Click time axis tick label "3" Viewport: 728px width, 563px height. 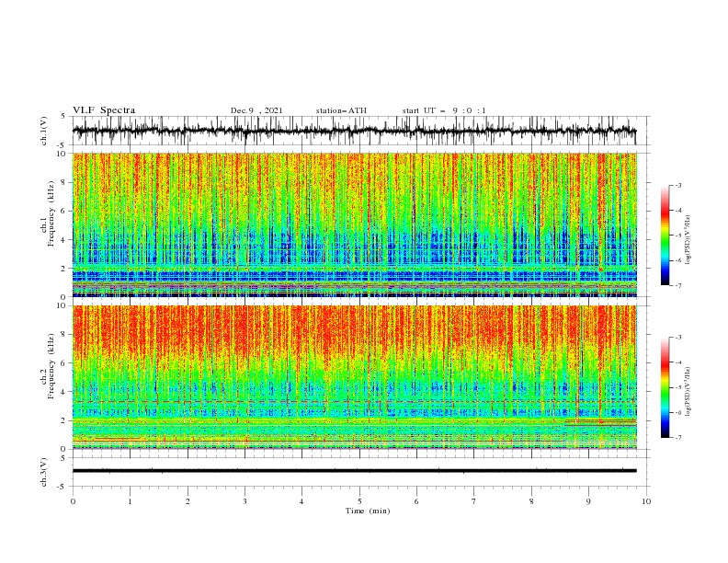point(245,501)
